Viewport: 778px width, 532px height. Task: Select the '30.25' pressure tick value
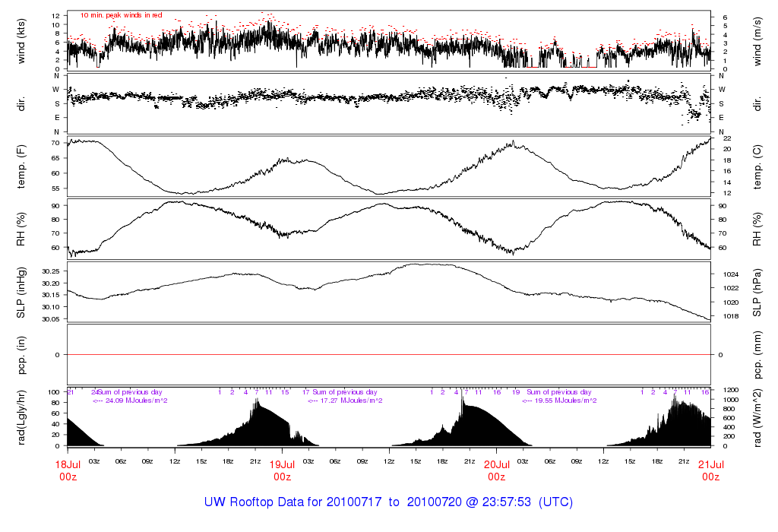(x=51, y=271)
